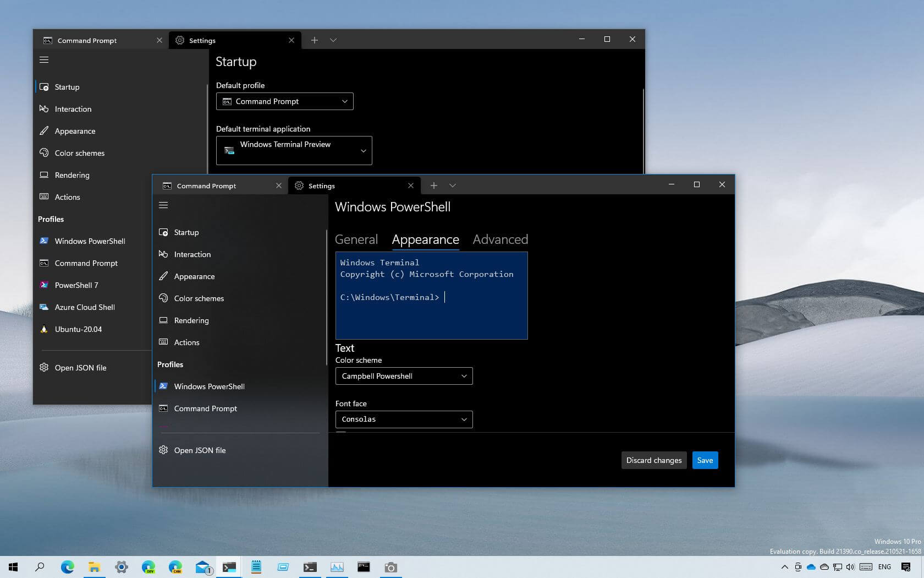Collapse the front window's navigation pane

pos(163,205)
